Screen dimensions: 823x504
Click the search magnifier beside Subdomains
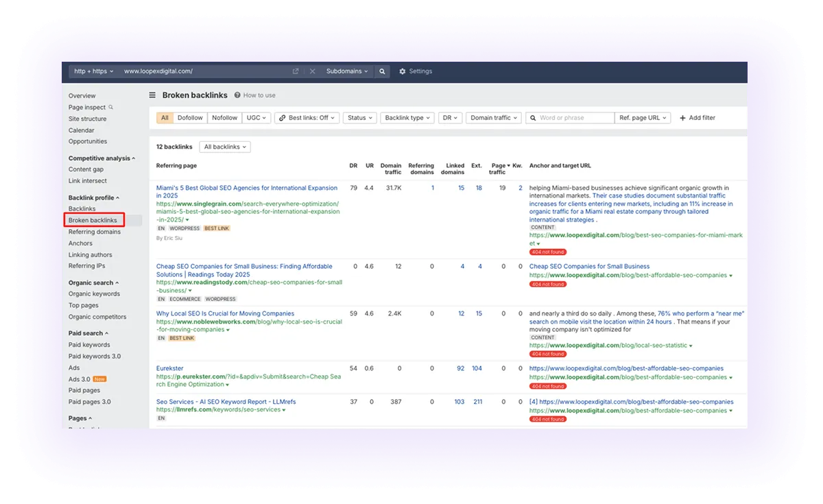click(382, 71)
